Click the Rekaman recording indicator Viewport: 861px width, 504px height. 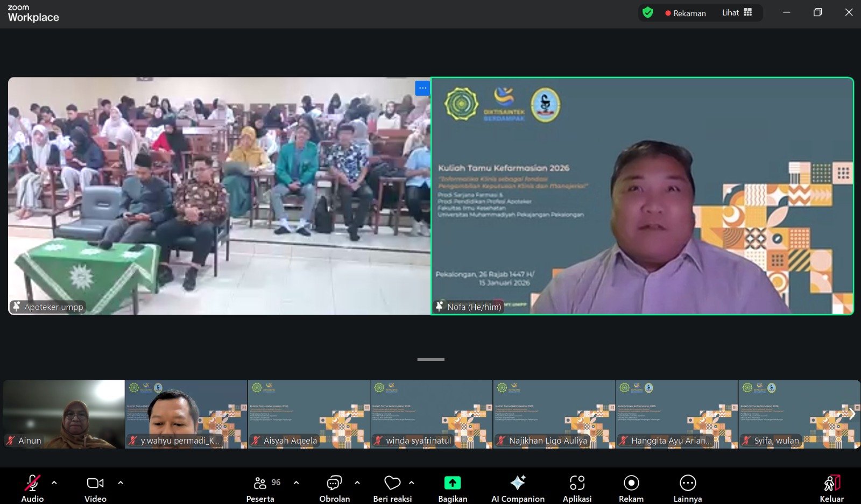[686, 12]
